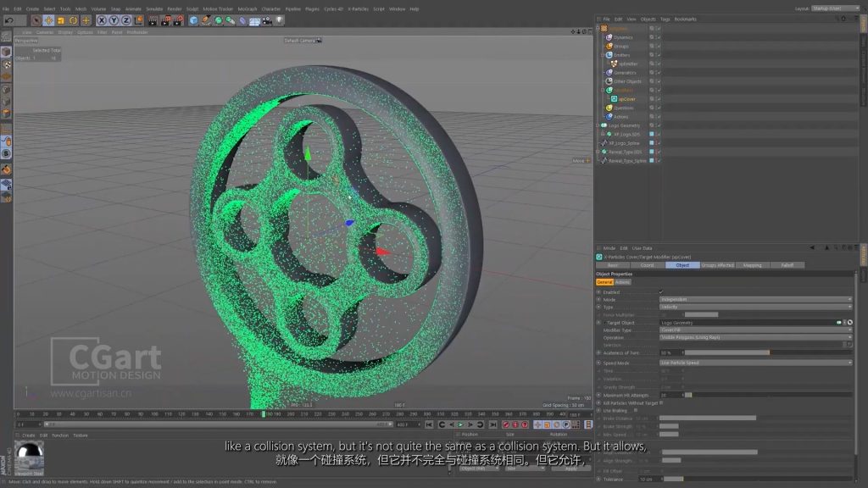Open the Modifier Type dropdown
The image size is (868, 488).
[755, 330]
